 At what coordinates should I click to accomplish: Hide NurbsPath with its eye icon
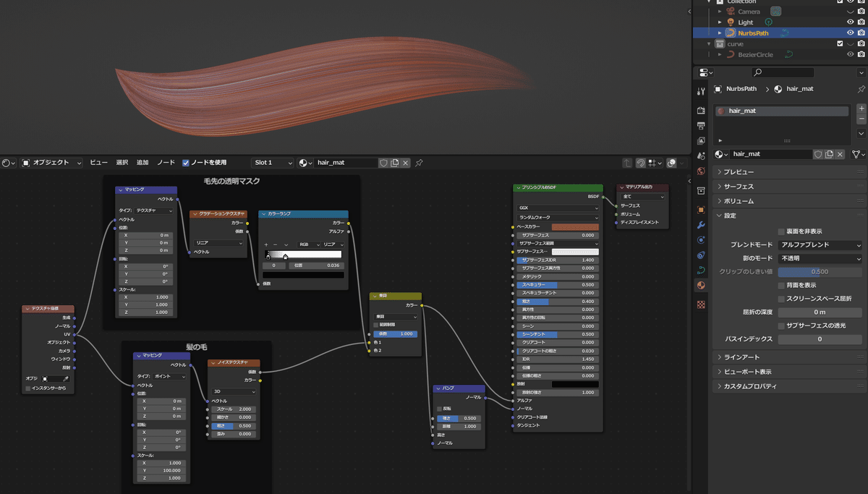[851, 33]
